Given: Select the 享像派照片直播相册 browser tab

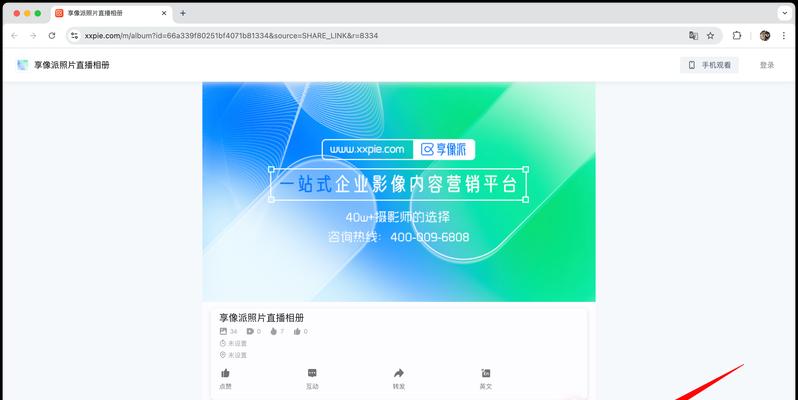Looking at the screenshot, I should 111,13.
